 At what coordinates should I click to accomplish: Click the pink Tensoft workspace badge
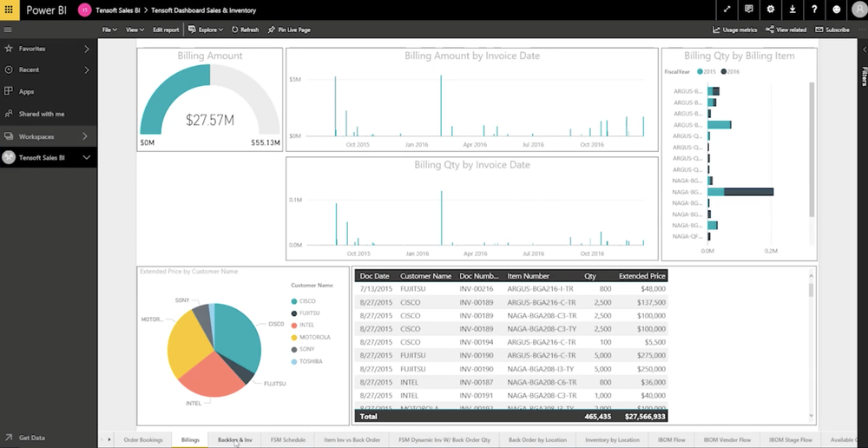point(85,10)
